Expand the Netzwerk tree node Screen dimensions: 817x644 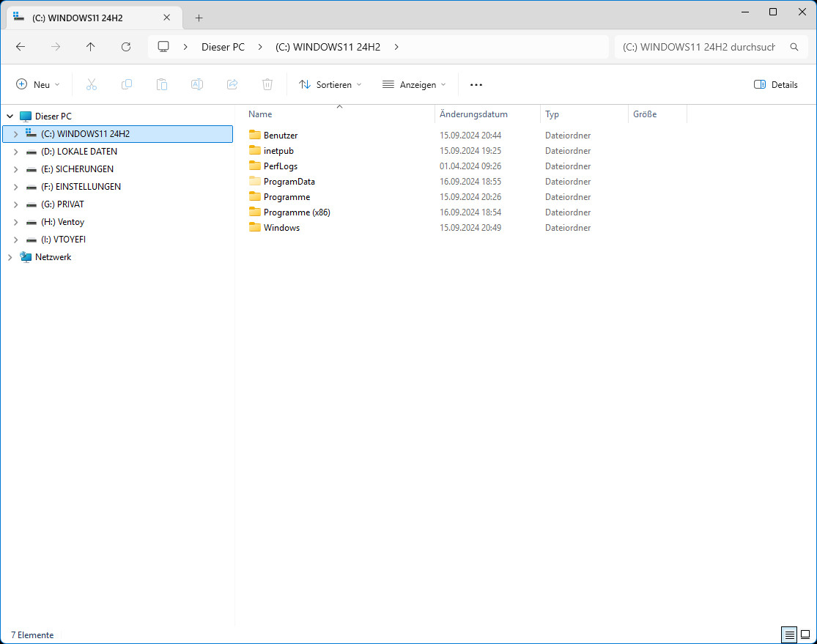pos(10,257)
